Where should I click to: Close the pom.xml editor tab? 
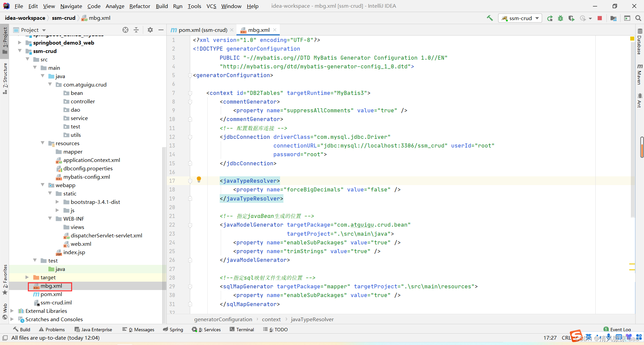tap(232, 30)
